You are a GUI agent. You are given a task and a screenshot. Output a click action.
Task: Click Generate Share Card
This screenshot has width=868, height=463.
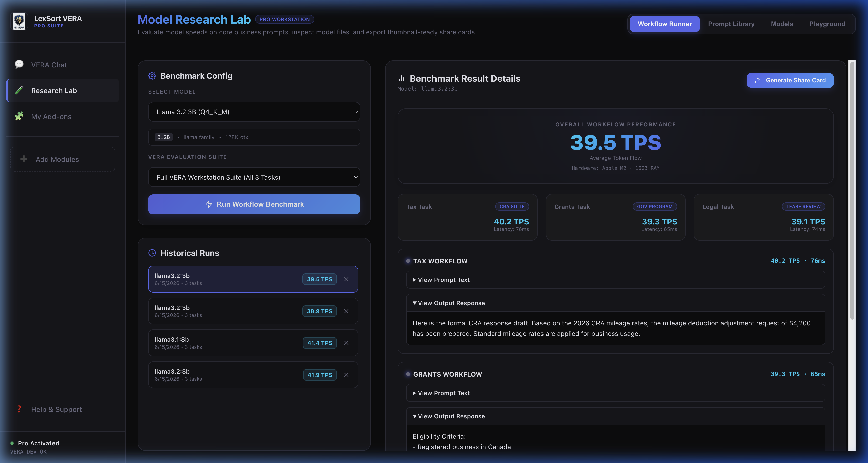(790, 80)
